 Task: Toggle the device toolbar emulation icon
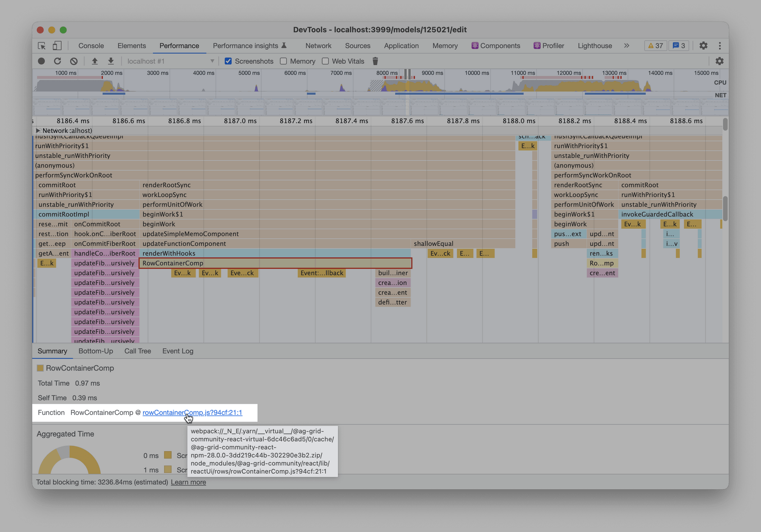[57, 45]
